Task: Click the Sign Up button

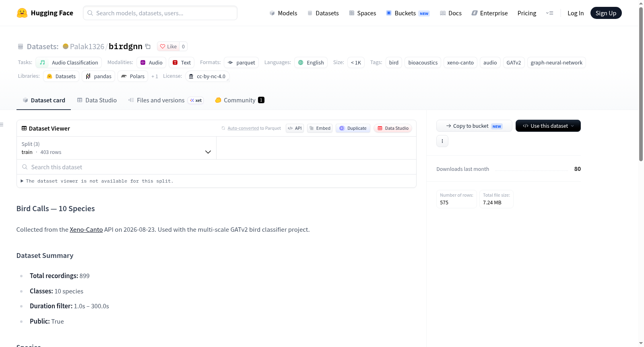Action: pyautogui.click(x=606, y=13)
